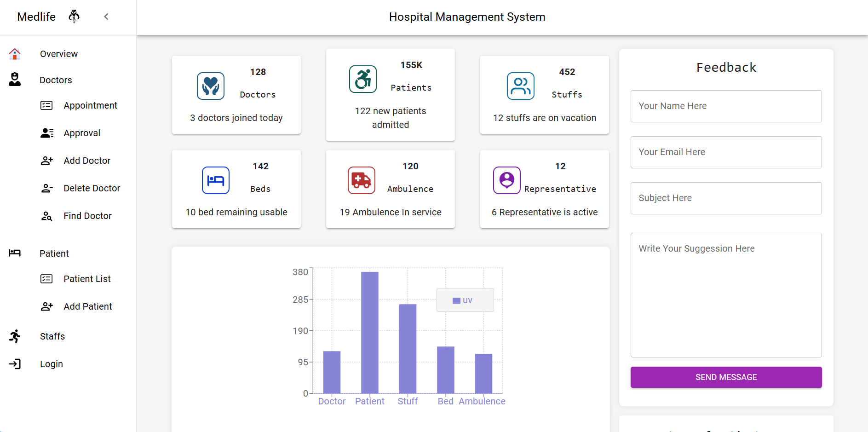The height and width of the screenshot is (432, 868).
Task: Click the Find Doctor search-person icon
Action: click(47, 216)
